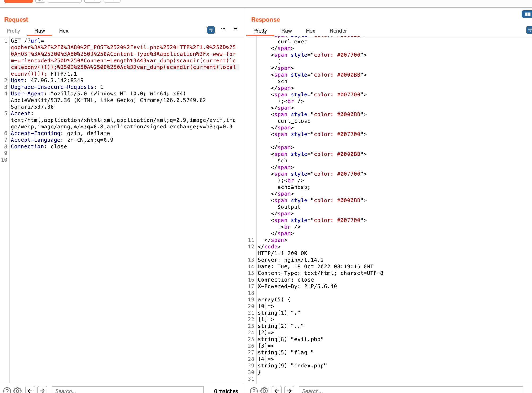Click 'curl_close' in the Response
532x393 pixels.
[294, 121]
